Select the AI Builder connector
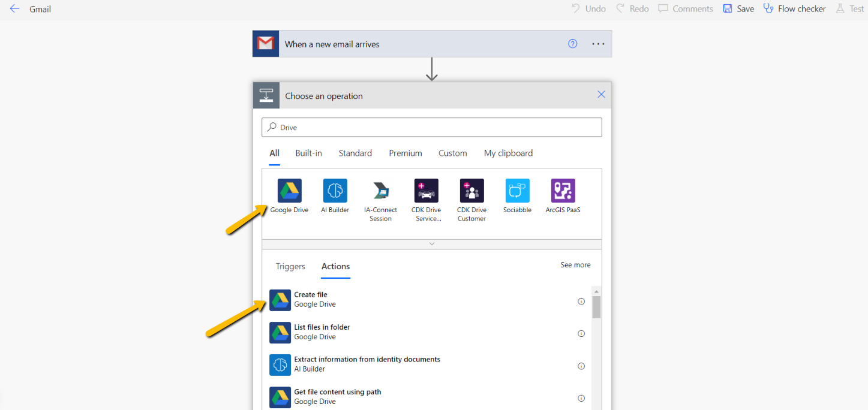868x410 pixels. (335, 197)
